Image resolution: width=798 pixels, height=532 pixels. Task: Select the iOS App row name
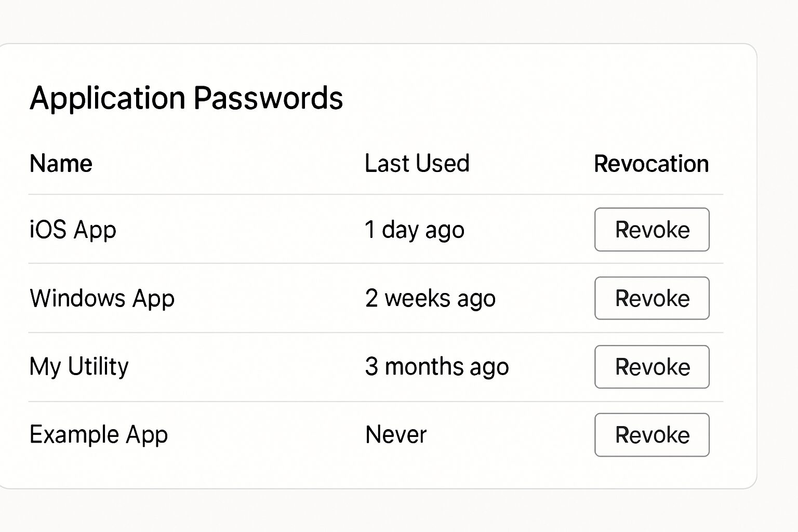(x=73, y=229)
